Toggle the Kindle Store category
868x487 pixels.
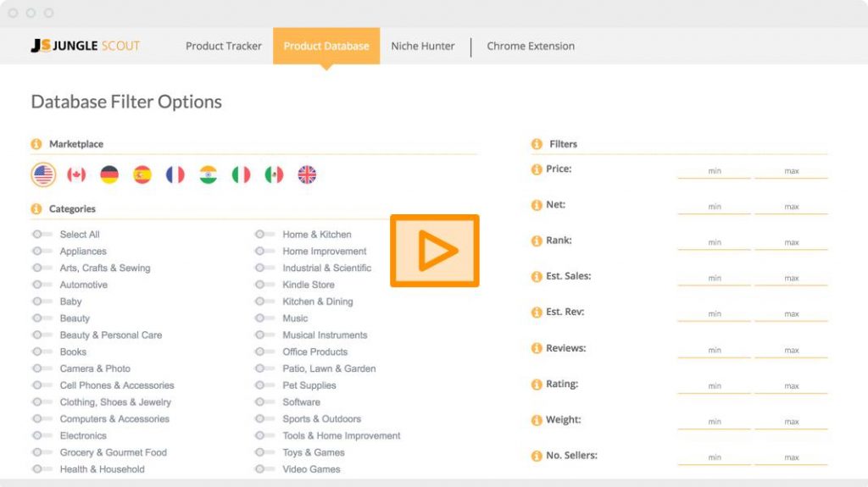(x=264, y=285)
